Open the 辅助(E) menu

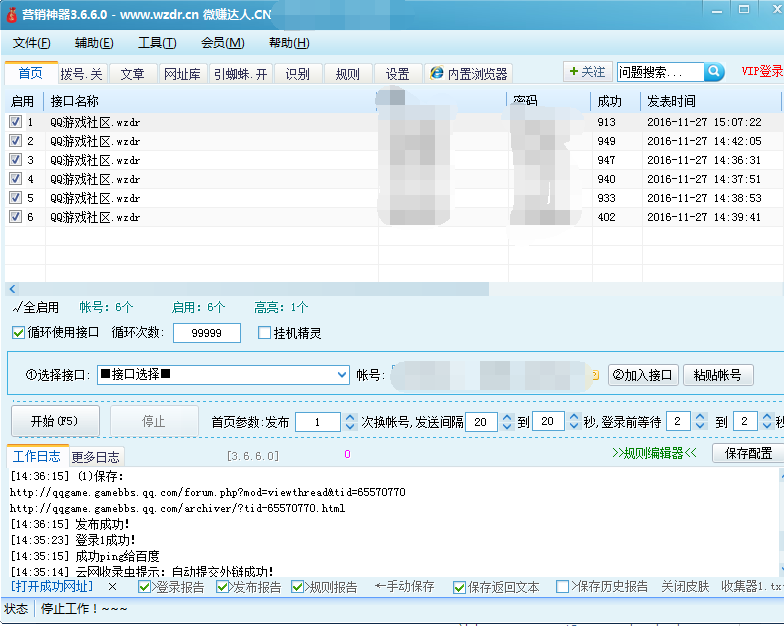[x=94, y=43]
